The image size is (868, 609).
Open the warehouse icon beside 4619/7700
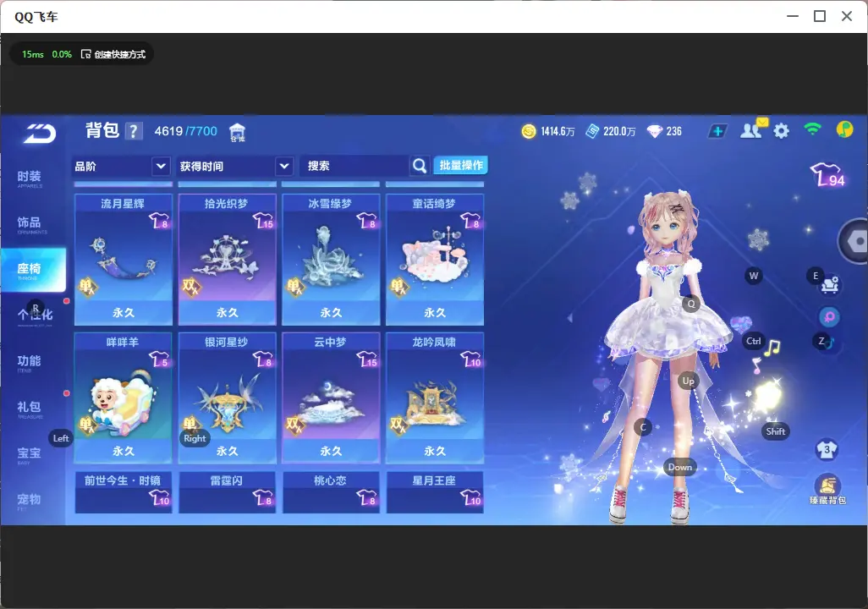click(x=237, y=132)
